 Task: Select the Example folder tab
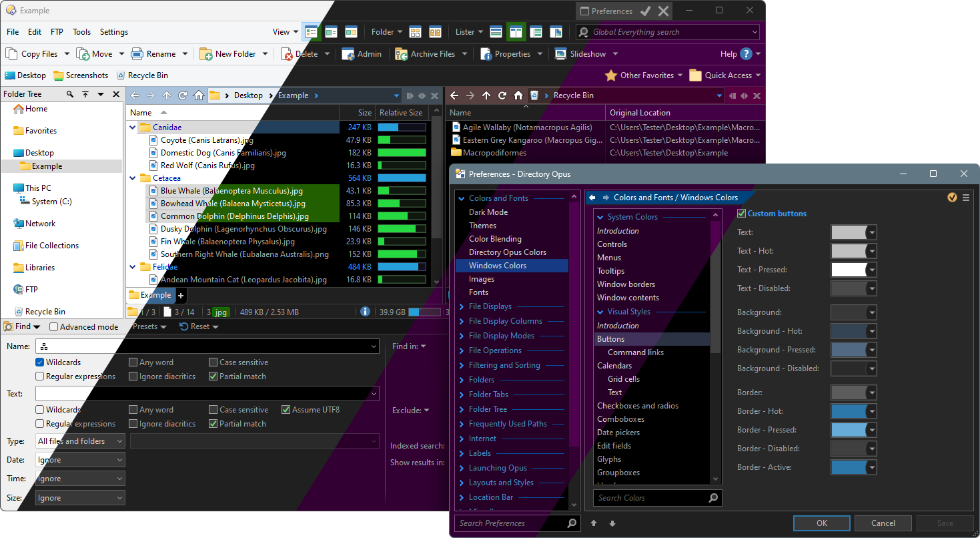pyautogui.click(x=151, y=295)
